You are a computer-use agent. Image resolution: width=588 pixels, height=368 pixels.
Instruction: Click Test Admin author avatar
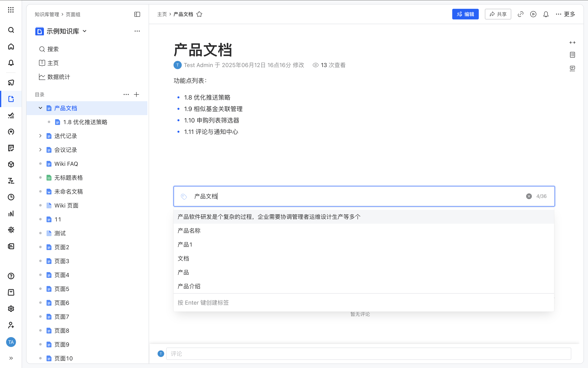point(178,65)
